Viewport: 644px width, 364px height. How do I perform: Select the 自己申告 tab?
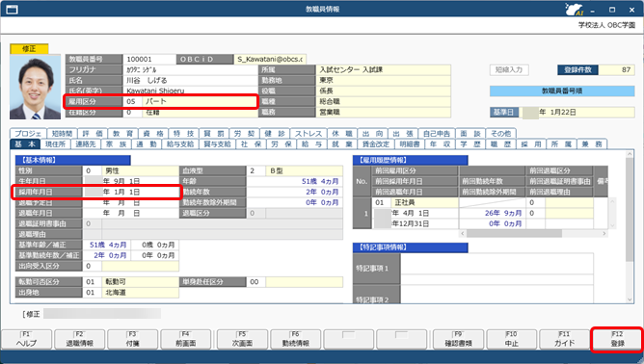pyautogui.click(x=437, y=134)
